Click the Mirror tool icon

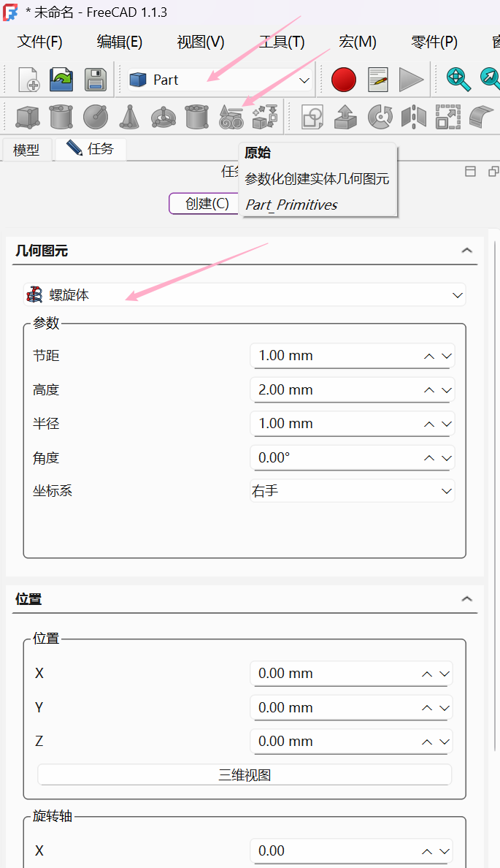[x=414, y=117]
